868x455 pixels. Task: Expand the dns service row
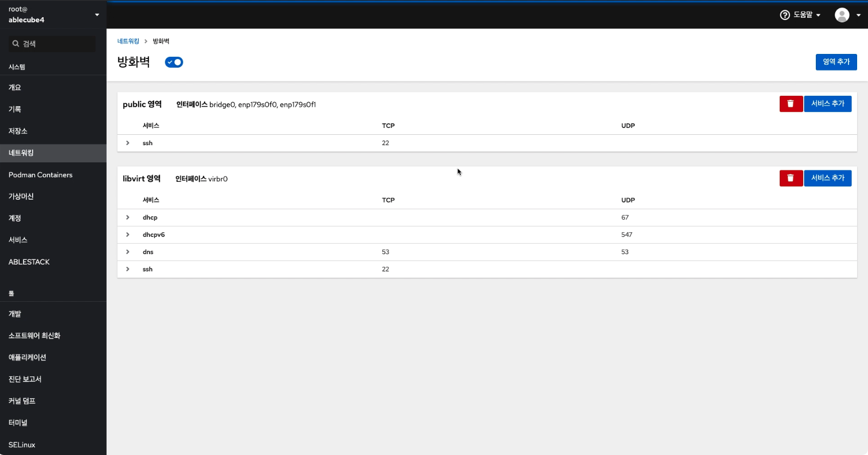click(x=128, y=252)
